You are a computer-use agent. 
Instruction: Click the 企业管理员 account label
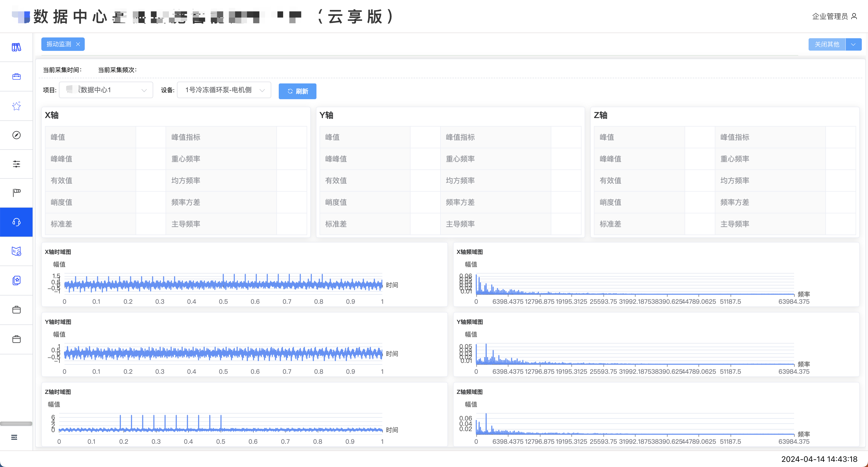coord(830,16)
